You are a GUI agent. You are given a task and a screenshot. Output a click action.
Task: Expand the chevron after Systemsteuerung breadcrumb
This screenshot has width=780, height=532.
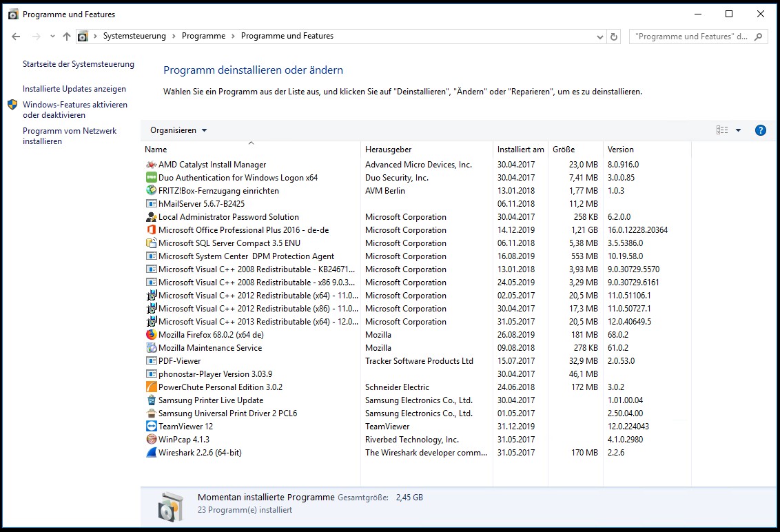(174, 37)
